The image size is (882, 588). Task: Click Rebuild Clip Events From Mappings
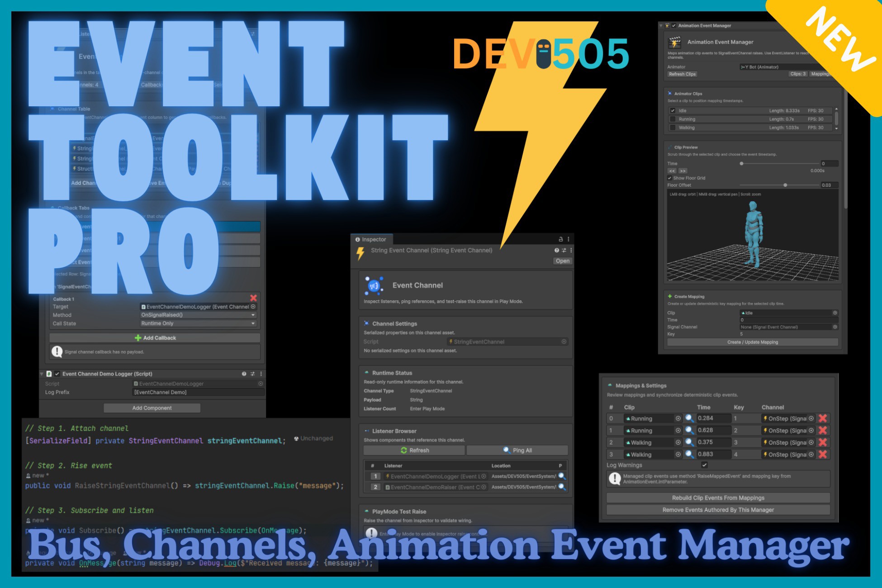(718, 498)
